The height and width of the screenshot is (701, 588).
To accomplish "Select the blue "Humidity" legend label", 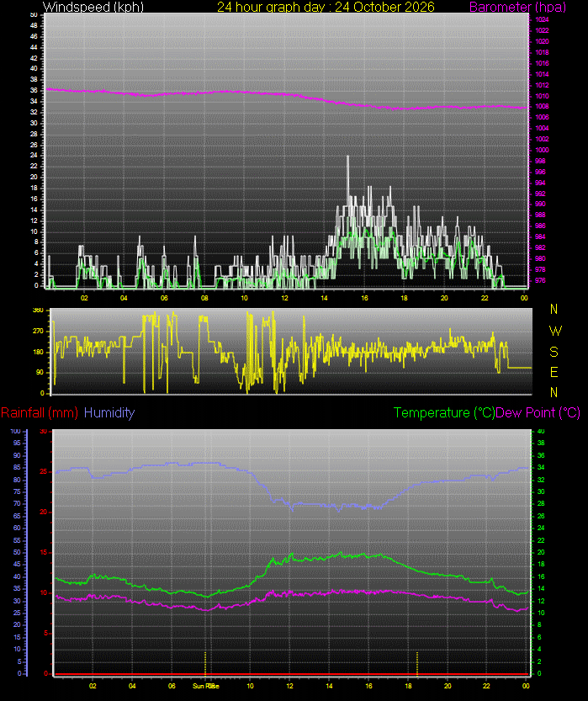I will (109, 412).
